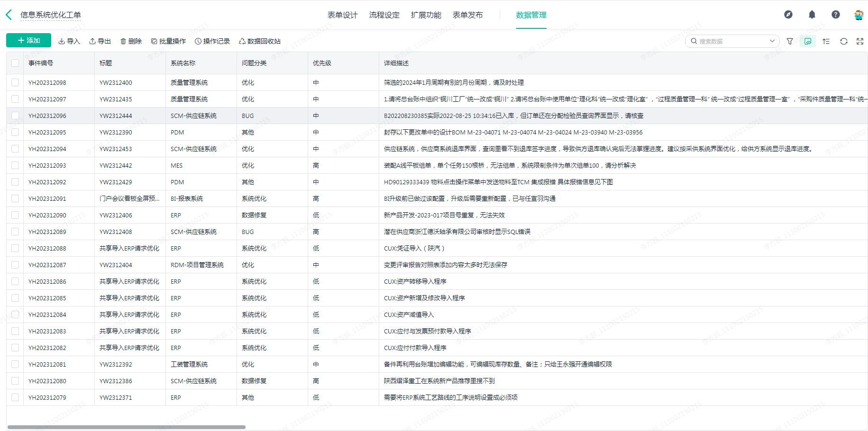Open the 批量操作 batch operations menu

[168, 41]
